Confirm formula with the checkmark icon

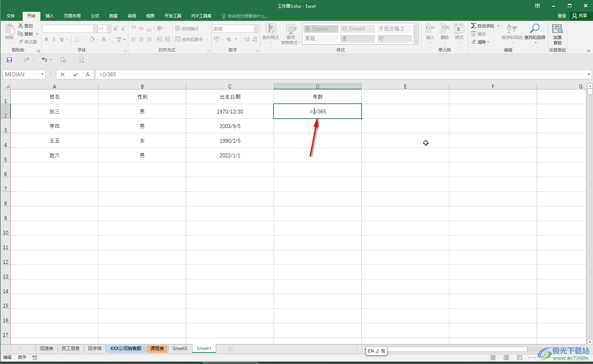pyautogui.click(x=75, y=74)
